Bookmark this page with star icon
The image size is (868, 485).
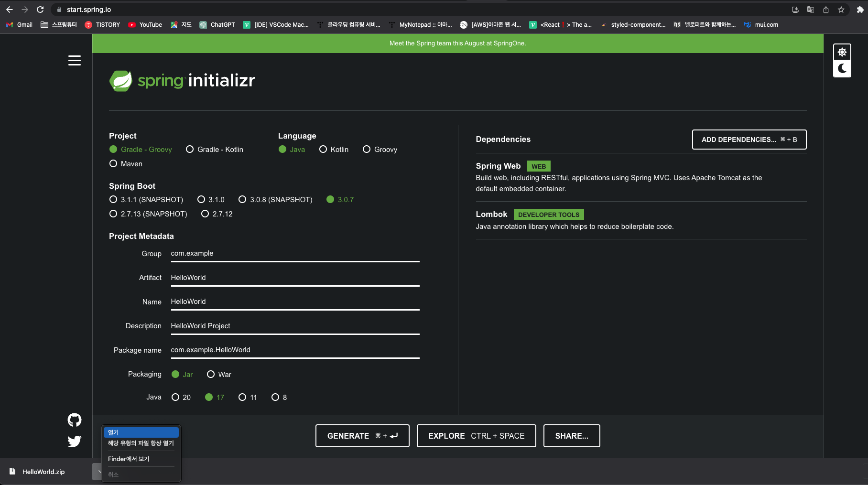[x=841, y=10]
